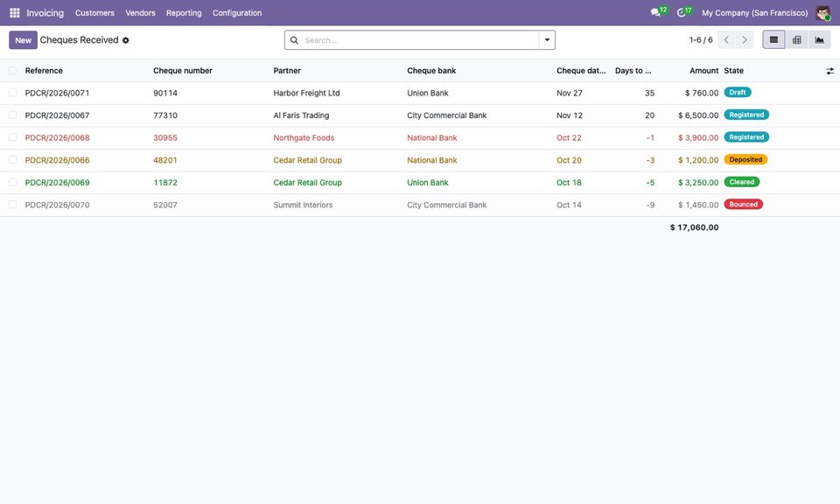Screen dimensions: 840x504
Task: Open the activities clock icon
Action: click(x=682, y=12)
